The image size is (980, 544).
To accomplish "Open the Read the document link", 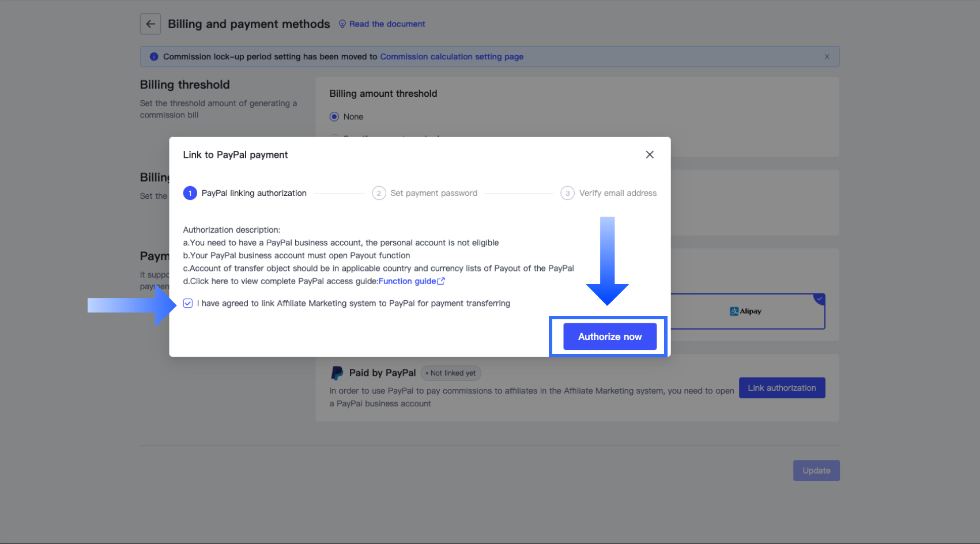I will 387,24.
